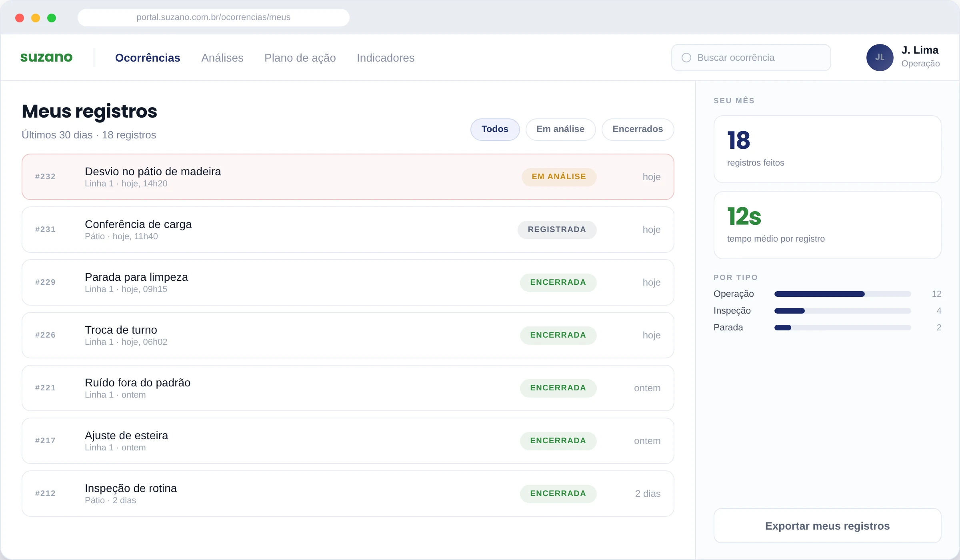
Task: Click the #212 record number
Action: [45, 494]
